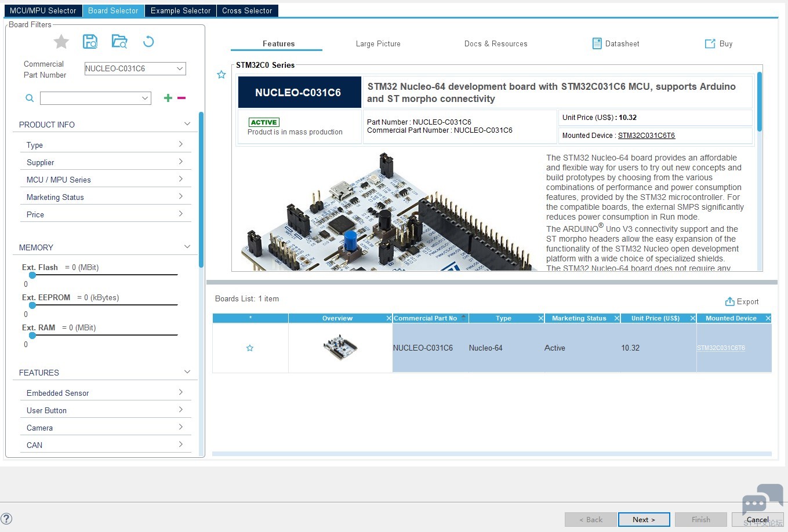Export the boards list
The width and height of the screenshot is (788, 532).
pyautogui.click(x=742, y=301)
